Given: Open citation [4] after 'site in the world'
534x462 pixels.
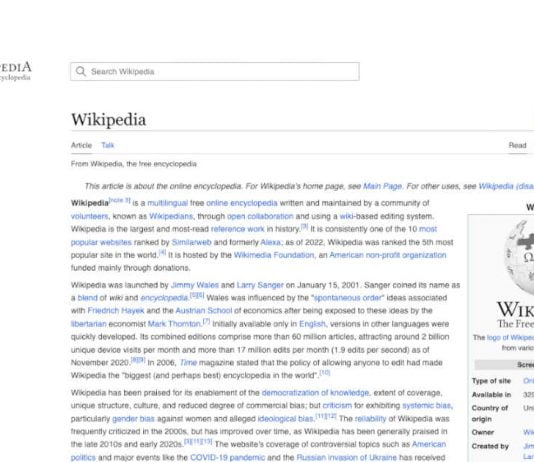Looking at the screenshot, I should tap(162, 252).
